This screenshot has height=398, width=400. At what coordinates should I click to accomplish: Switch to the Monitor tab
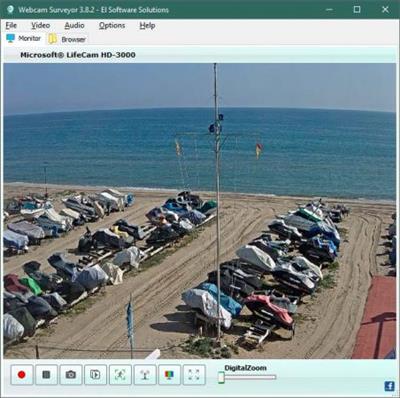pos(24,38)
